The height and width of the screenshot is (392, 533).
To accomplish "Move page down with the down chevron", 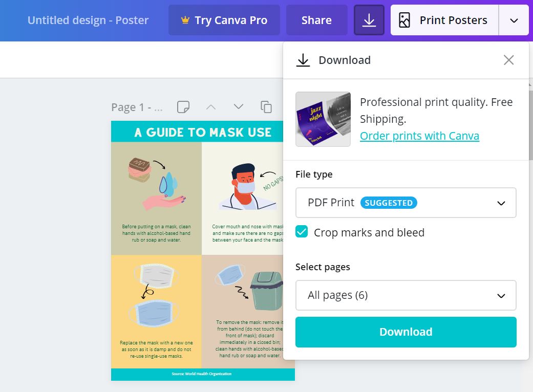I will (x=238, y=107).
